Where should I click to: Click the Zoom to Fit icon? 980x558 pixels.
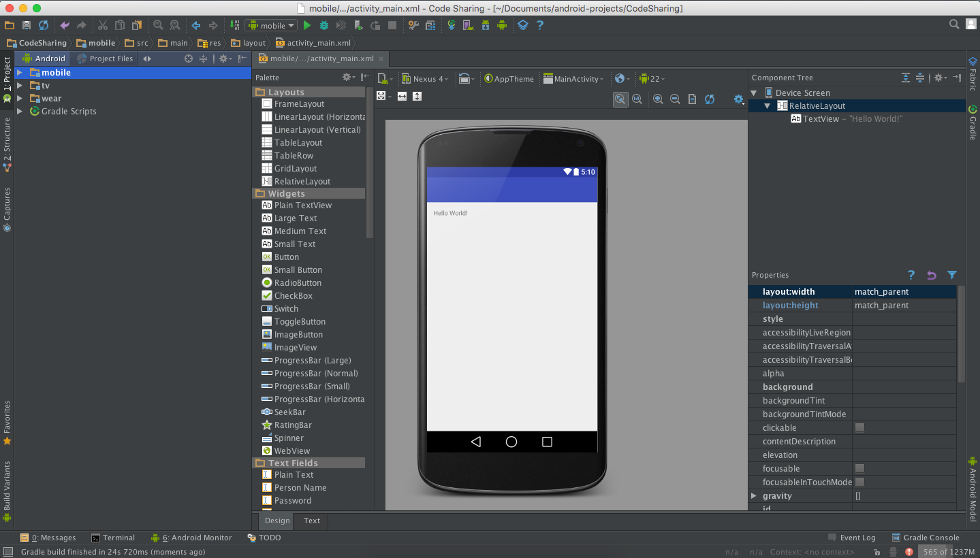620,99
